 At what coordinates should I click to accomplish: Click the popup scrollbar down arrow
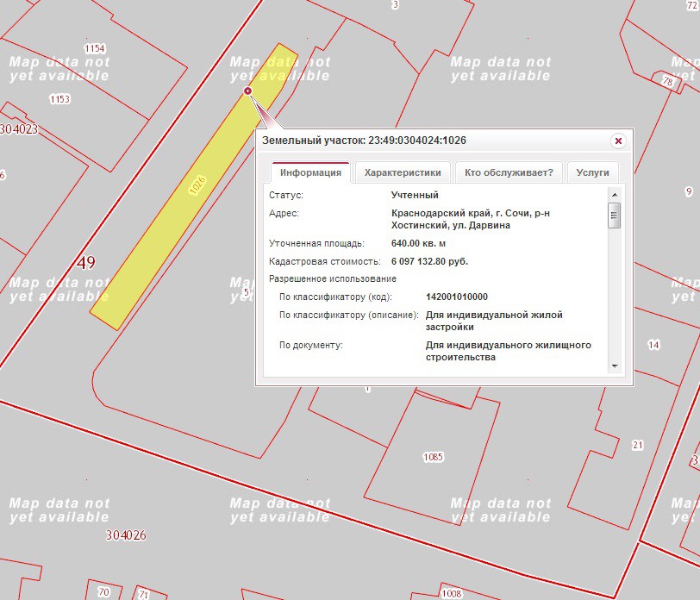(x=615, y=366)
